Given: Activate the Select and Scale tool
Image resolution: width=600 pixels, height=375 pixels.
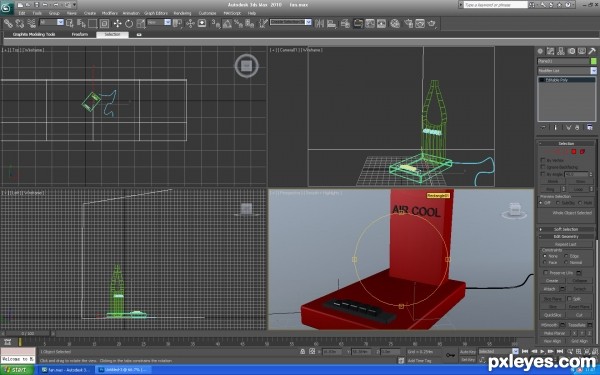Looking at the screenshot, I should point(141,24).
